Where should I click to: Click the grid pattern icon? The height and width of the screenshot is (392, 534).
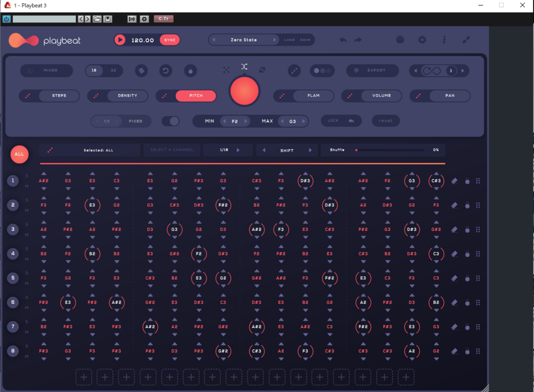point(141,71)
